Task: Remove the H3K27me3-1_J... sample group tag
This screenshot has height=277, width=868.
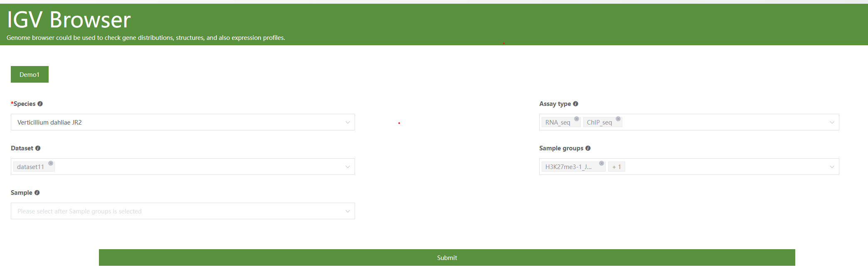Action: (x=602, y=163)
